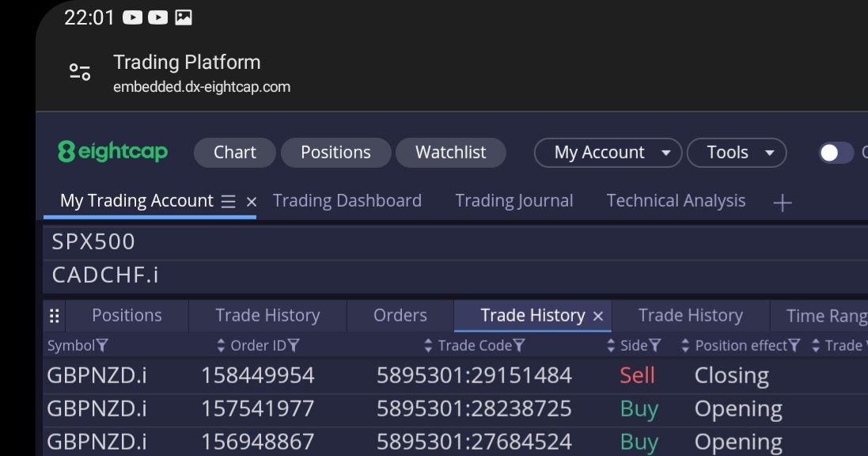Toggle the switch next to Tools

tap(836, 153)
